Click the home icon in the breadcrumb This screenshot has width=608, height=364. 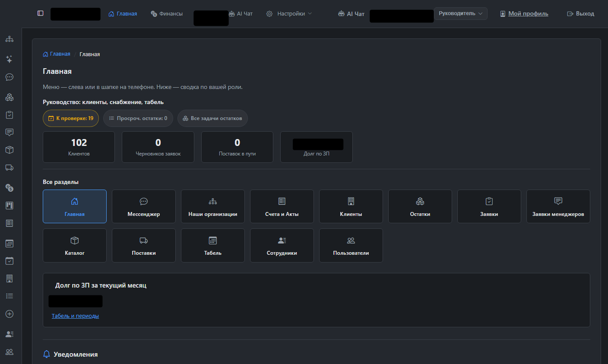point(45,54)
